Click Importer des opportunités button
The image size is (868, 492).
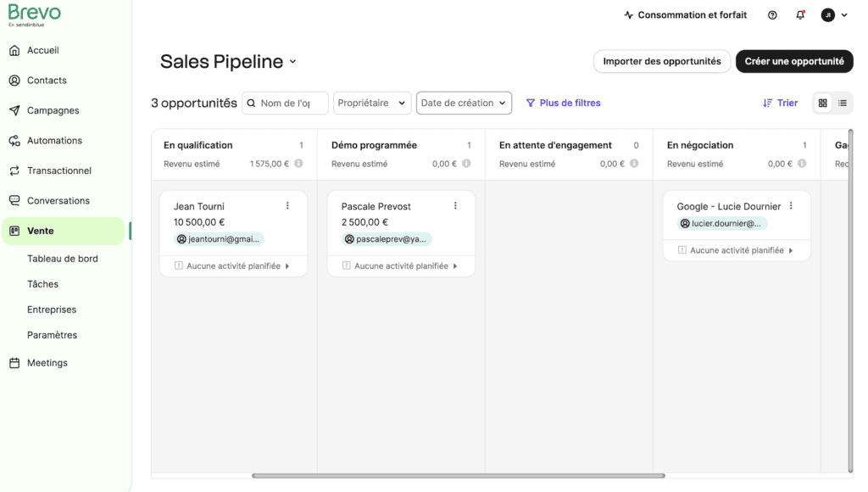pyautogui.click(x=661, y=61)
